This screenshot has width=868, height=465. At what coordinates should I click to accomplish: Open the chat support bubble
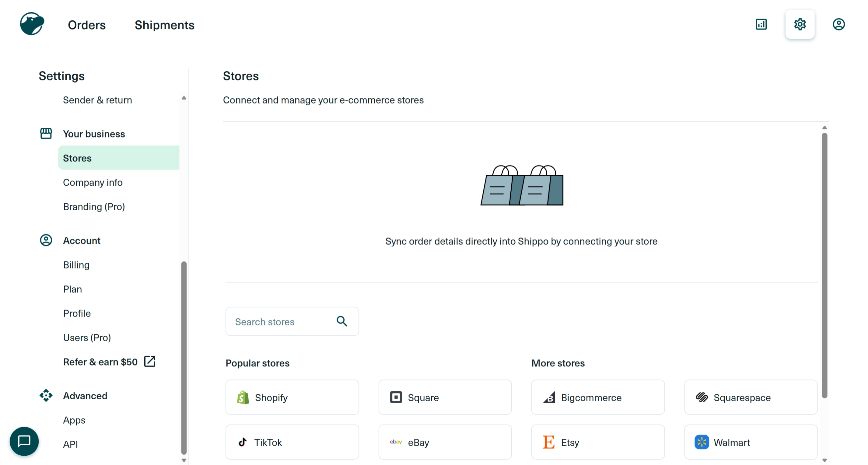[24, 441]
